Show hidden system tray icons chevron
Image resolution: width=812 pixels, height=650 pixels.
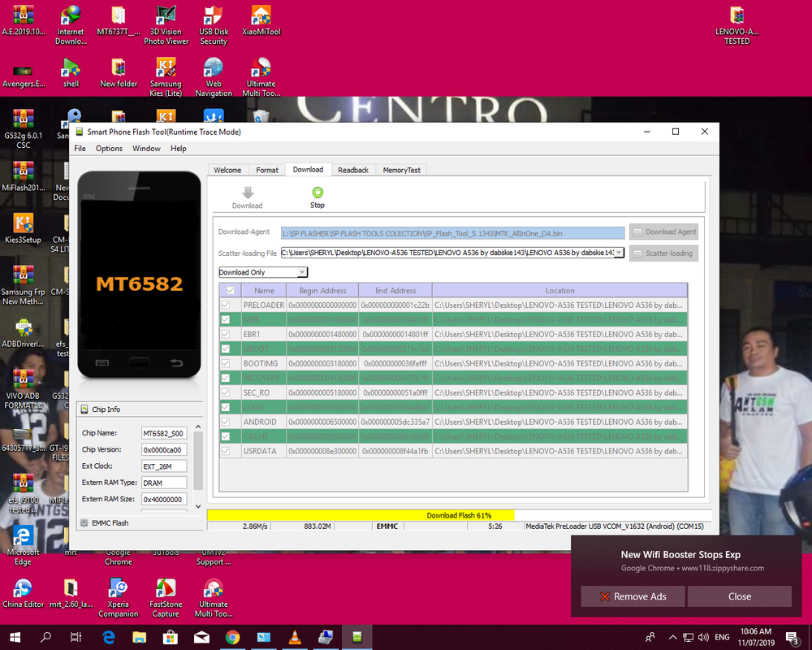click(672, 637)
